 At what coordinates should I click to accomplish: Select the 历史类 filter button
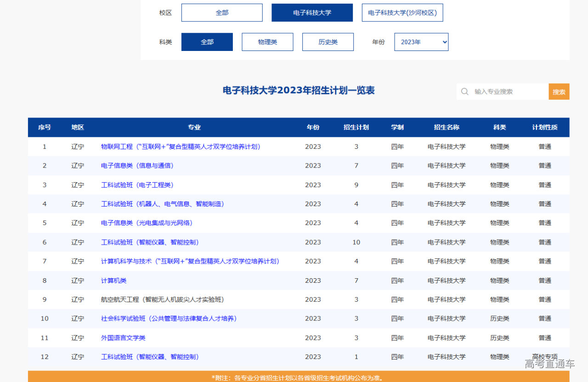328,42
